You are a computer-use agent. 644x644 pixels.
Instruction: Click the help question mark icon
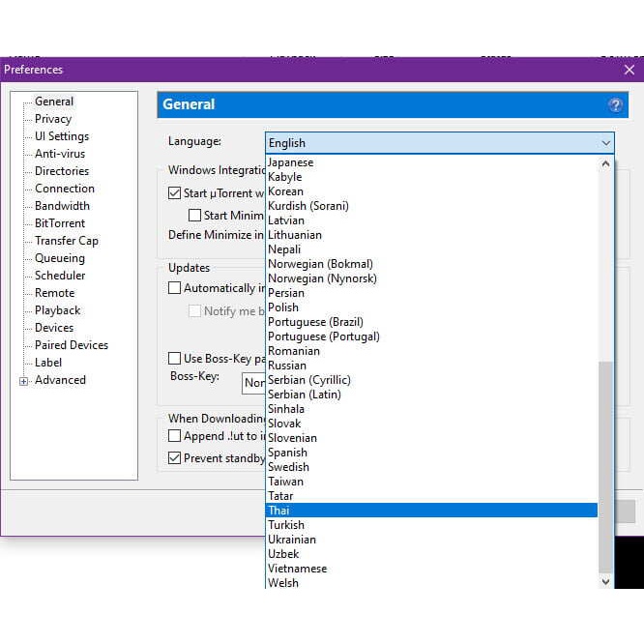pyautogui.click(x=615, y=104)
